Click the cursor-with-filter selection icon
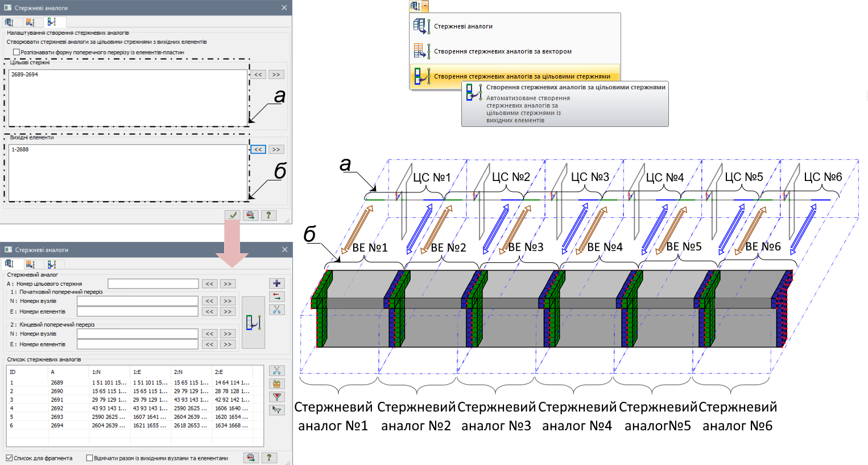The image size is (868, 465). [276, 410]
